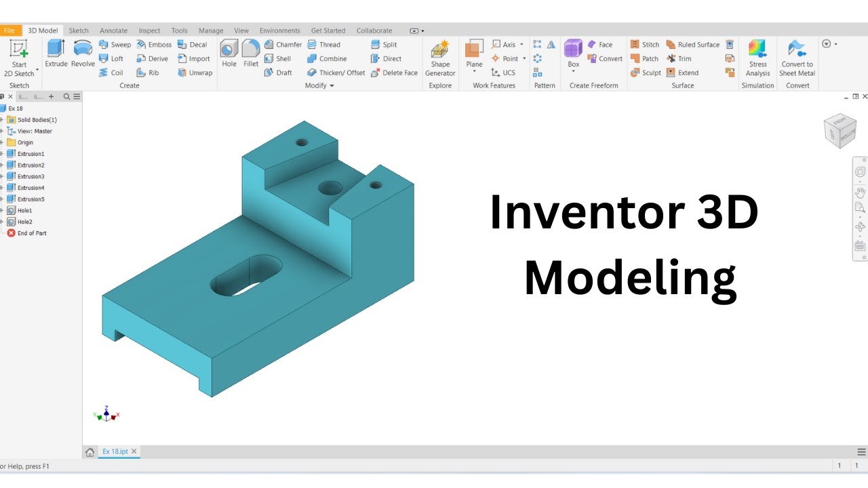Screen dimensions: 868x488
Task: Select the Revolve tool
Action: [x=83, y=54]
